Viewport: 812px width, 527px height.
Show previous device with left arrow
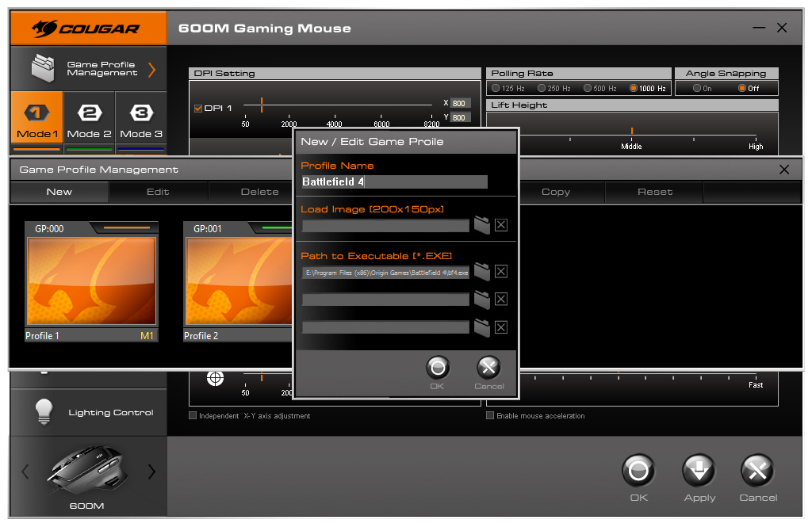pyautogui.click(x=25, y=472)
